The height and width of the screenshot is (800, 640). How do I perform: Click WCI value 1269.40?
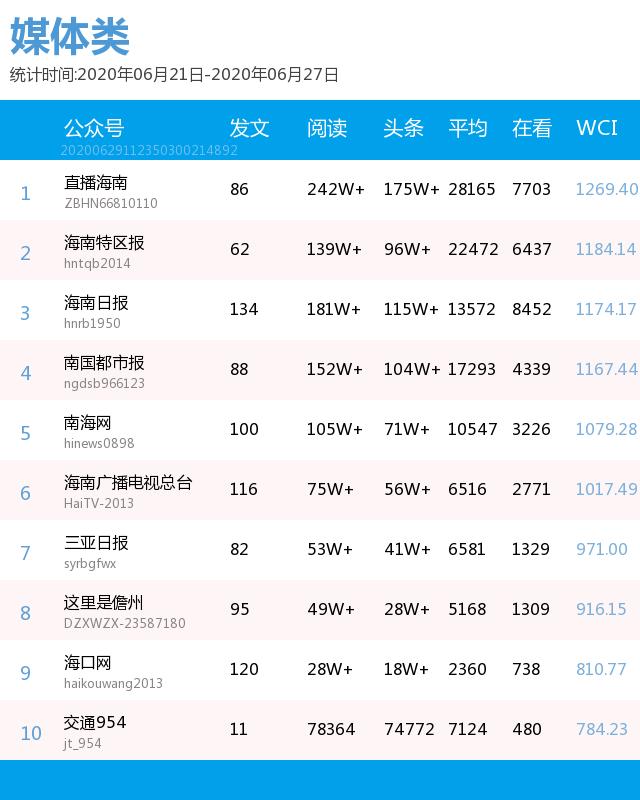pos(606,189)
